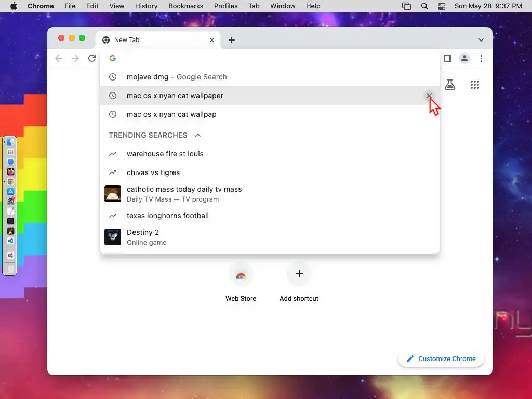
Task: Open GarageBand from the dock
Action: pos(10,231)
